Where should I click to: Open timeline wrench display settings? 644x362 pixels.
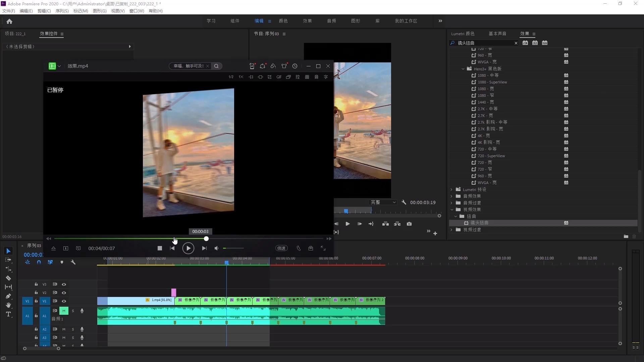click(x=73, y=262)
